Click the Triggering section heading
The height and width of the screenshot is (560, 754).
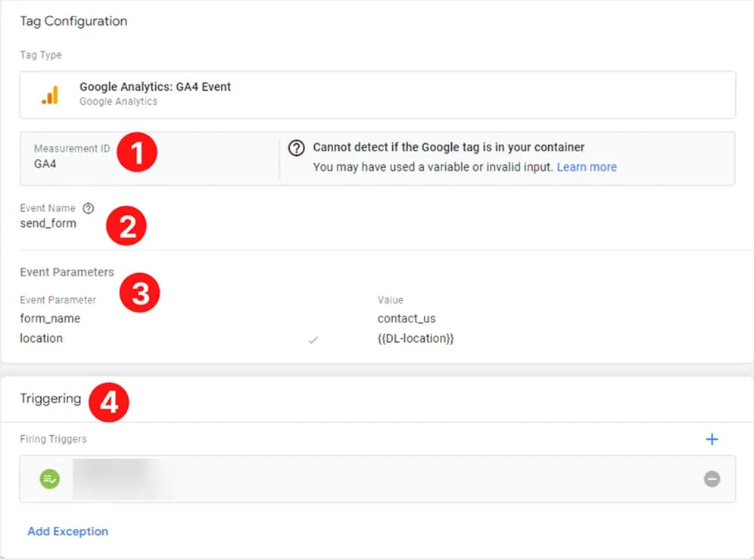pos(51,399)
